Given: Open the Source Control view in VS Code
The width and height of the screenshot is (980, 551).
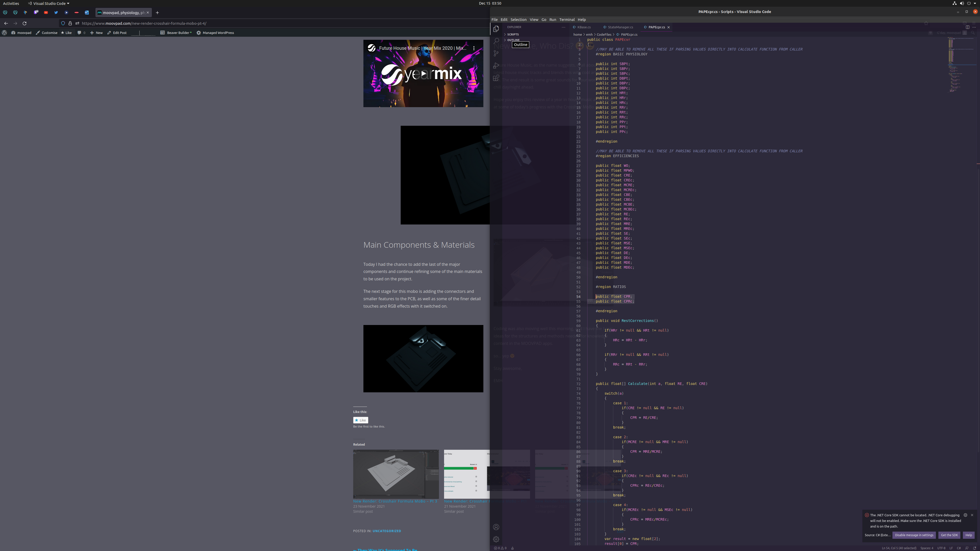Looking at the screenshot, I should (496, 53).
